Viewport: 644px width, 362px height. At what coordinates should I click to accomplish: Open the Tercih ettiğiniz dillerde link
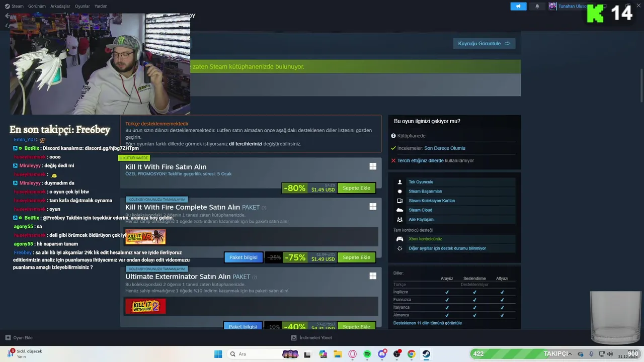pos(421,161)
